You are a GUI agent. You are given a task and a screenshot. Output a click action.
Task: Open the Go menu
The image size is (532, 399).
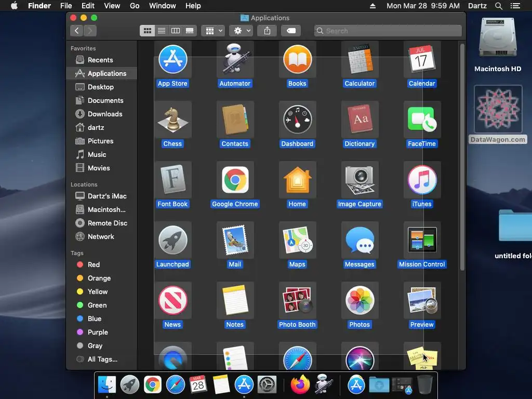point(135,6)
